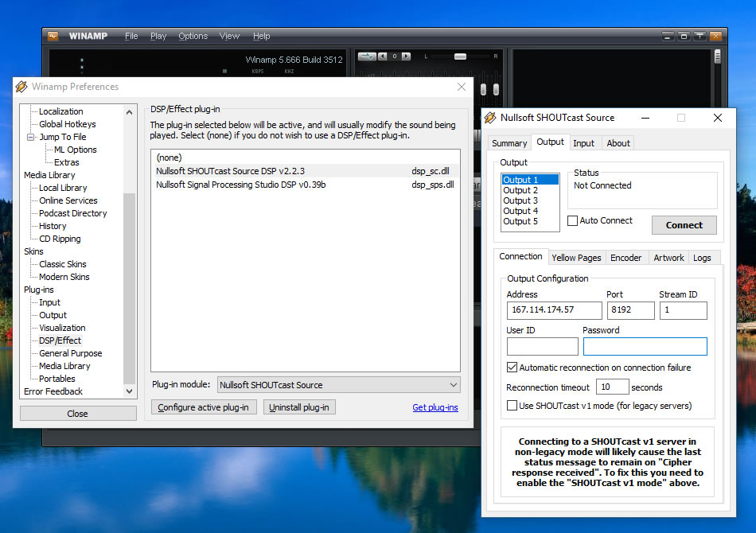The height and width of the screenshot is (533, 756).
Task: Select Output 2 in the output list
Action: click(530, 190)
